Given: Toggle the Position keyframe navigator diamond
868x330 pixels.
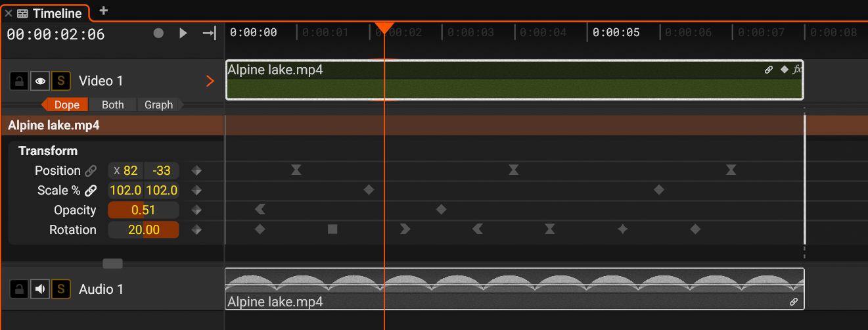Looking at the screenshot, I should coord(196,171).
